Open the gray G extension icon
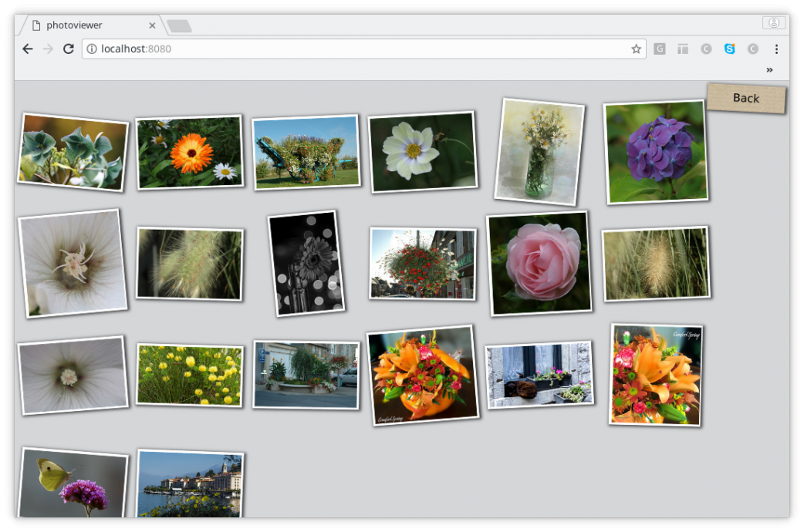Image resolution: width=804 pixels, height=532 pixels. pyautogui.click(x=660, y=49)
